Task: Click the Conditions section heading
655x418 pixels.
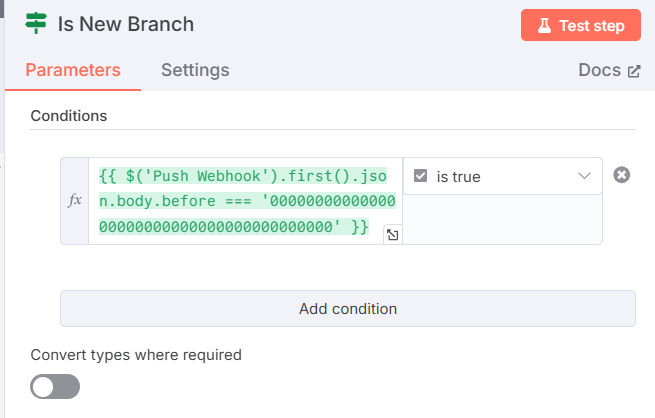Action: [x=69, y=116]
